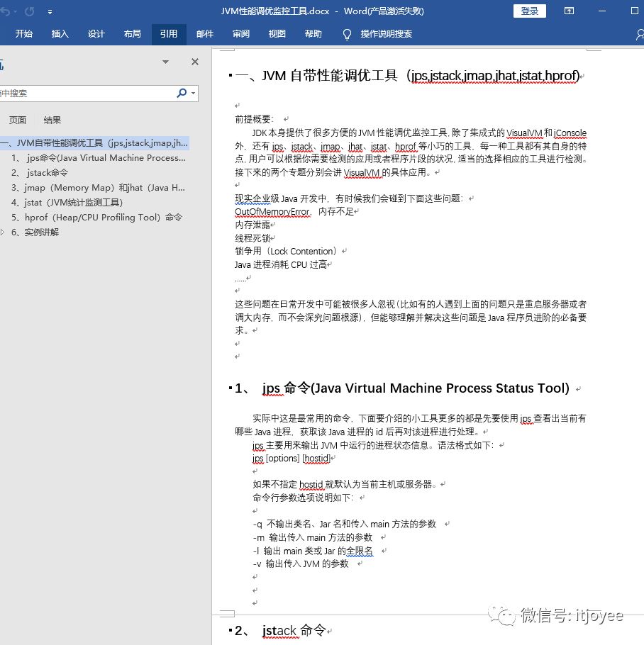The height and width of the screenshot is (645, 644).
Task: Go to heading 4、jstat in navigation
Action: coord(67,203)
